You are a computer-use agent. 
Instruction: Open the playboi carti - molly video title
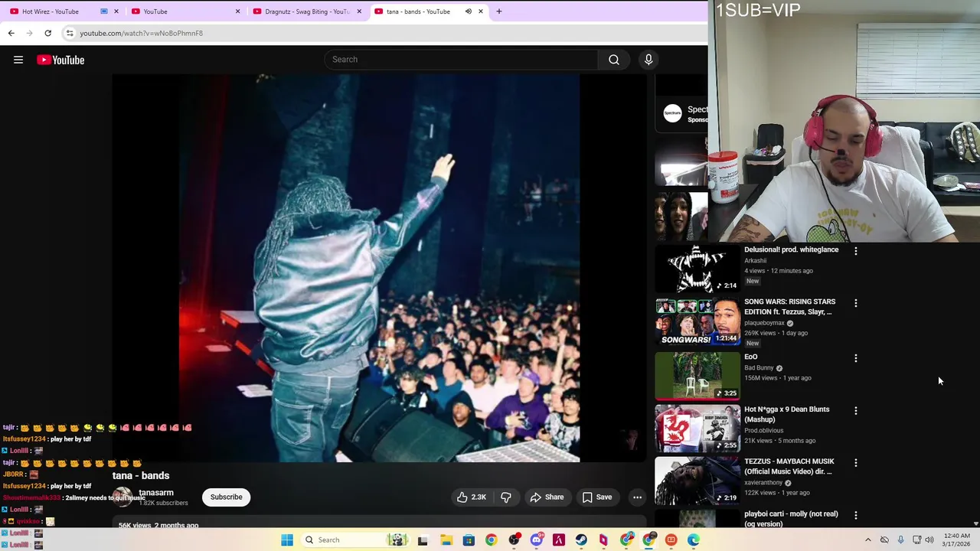tap(791, 519)
